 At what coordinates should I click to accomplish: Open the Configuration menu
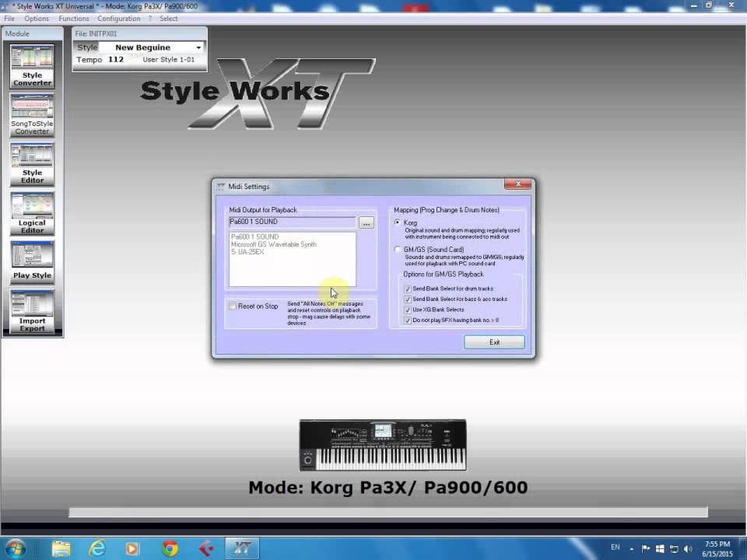click(119, 19)
